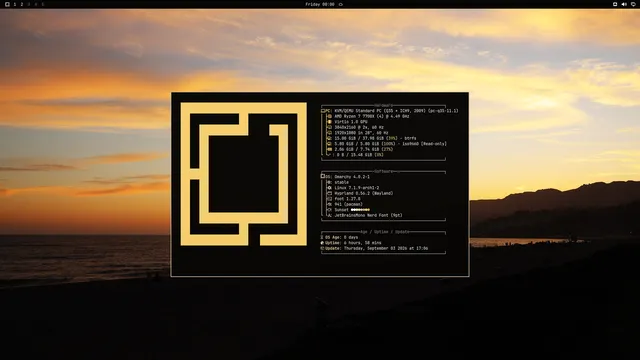Click the rightmost tray icon in top bar
The image size is (640, 360).
pyautogui.click(x=633, y=4)
